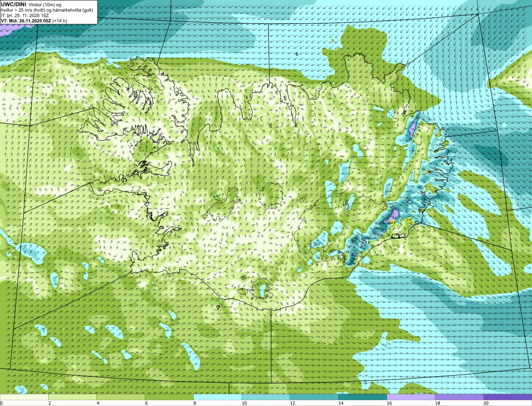Image resolution: width=532 pixels, height=406 pixels.
Task: Click the scale label "6"
Action: coord(146,403)
